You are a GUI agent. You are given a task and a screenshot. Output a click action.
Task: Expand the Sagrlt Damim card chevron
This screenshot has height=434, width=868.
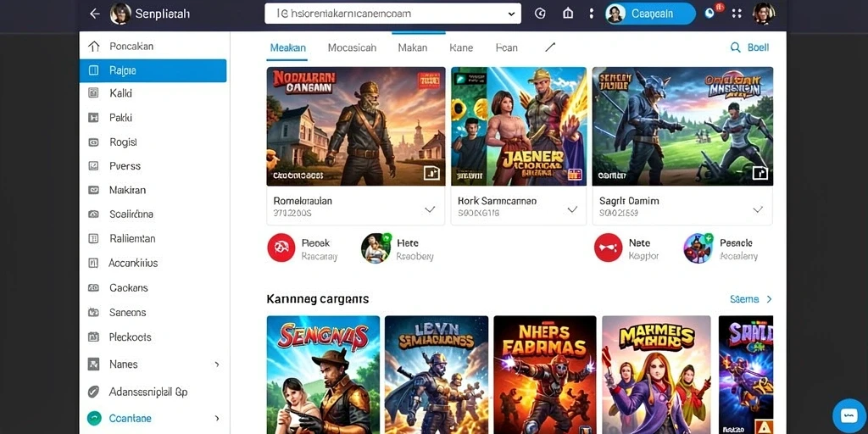(x=758, y=209)
